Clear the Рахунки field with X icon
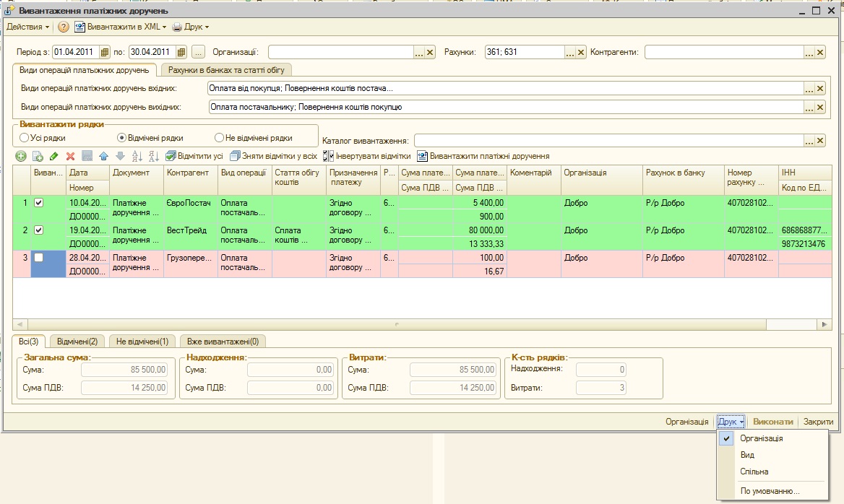The width and height of the screenshot is (844, 504). 580,52
